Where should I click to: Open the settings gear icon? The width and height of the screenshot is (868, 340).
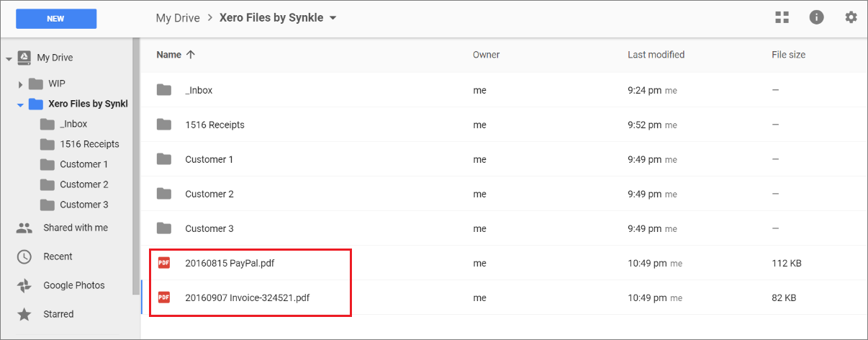click(851, 17)
